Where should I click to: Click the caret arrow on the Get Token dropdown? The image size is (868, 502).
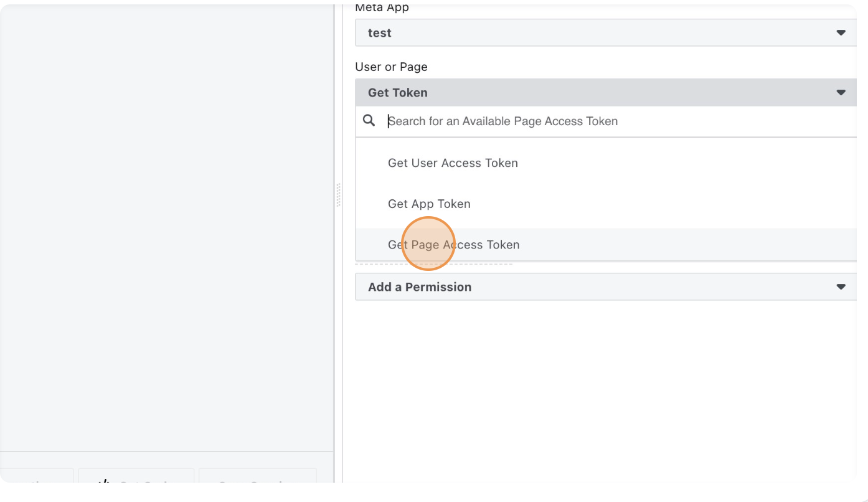coord(841,92)
